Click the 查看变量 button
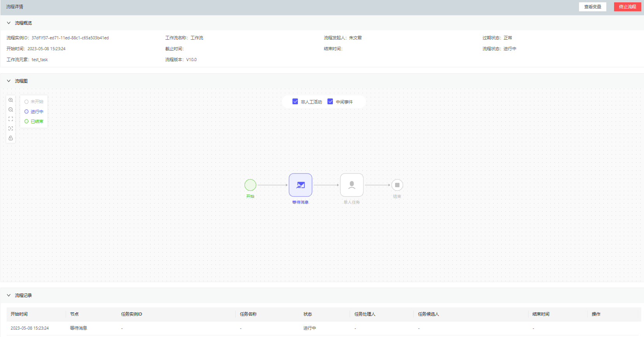Viewport: 644px width, 337px height. pyautogui.click(x=592, y=7)
